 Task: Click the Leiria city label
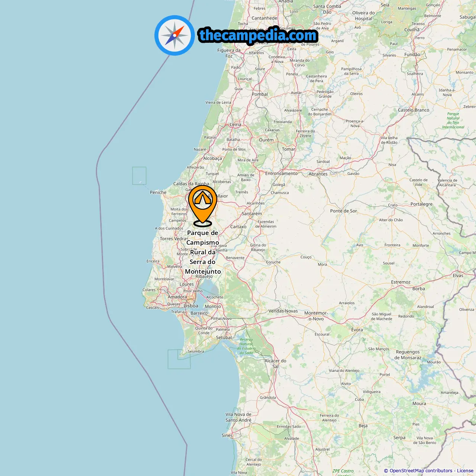[235, 125]
